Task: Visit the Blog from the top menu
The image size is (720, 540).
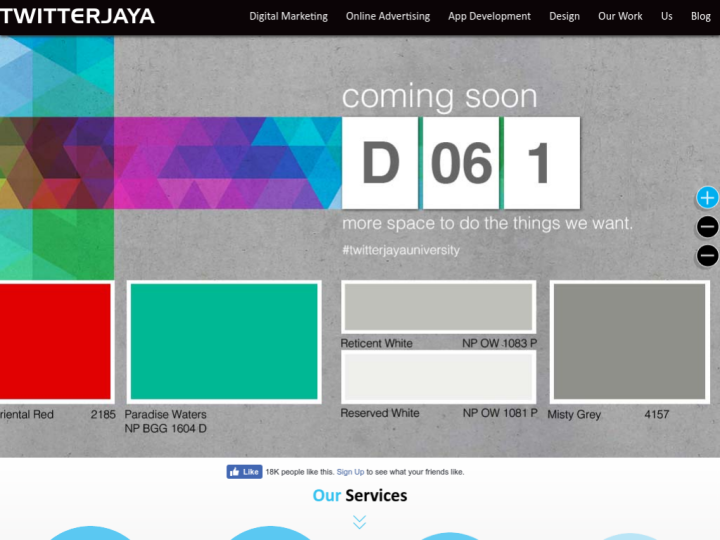Action: pyautogui.click(x=700, y=17)
